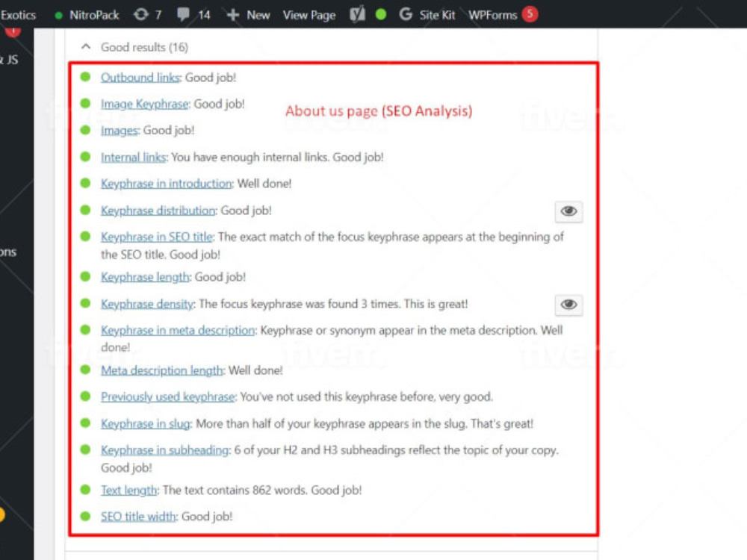
Task: Open the Meta description length link
Action: coord(162,370)
